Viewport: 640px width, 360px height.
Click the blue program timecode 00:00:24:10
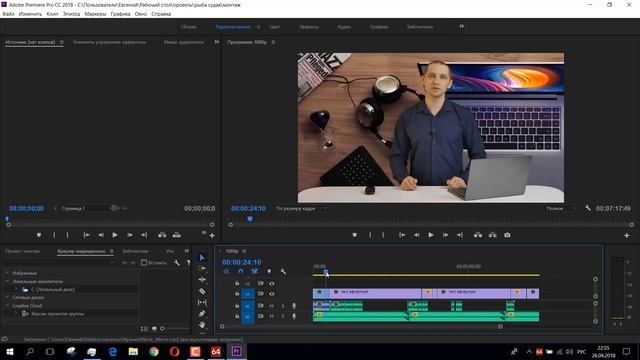point(248,209)
